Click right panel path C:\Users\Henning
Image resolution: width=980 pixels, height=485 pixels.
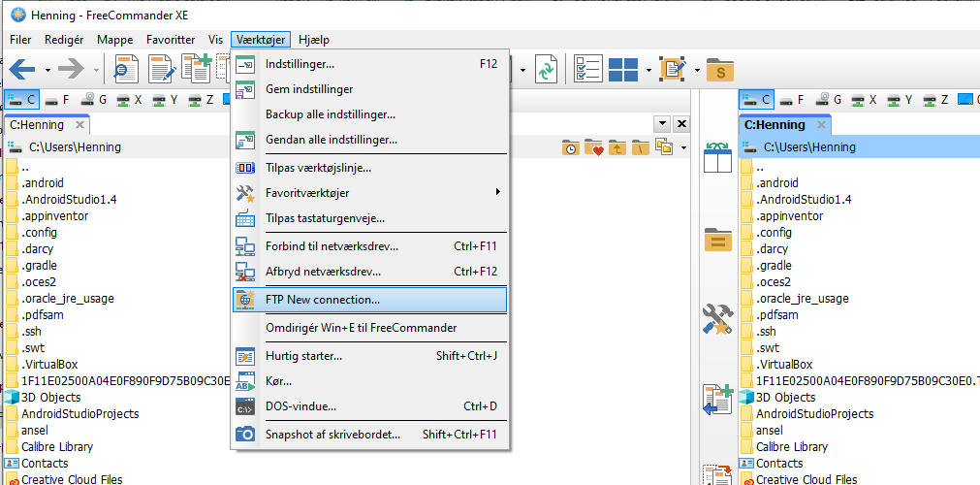pos(809,147)
